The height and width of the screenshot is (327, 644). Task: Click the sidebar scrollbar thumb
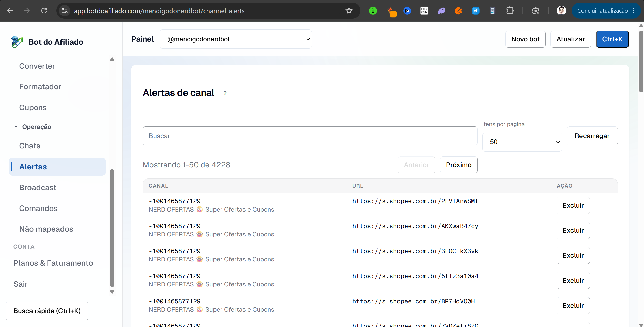click(x=112, y=228)
